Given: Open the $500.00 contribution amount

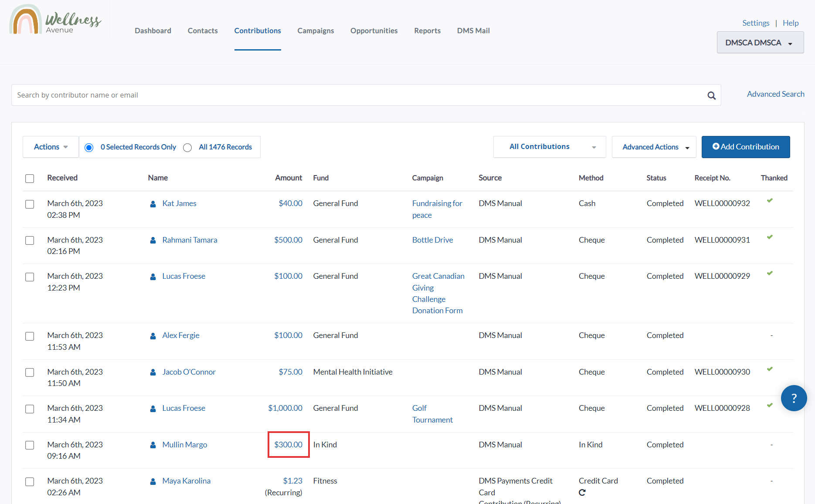Looking at the screenshot, I should coord(288,240).
